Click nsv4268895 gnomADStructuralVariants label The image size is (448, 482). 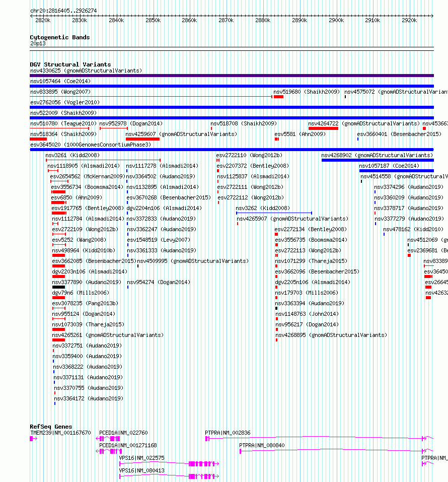[331, 335]
